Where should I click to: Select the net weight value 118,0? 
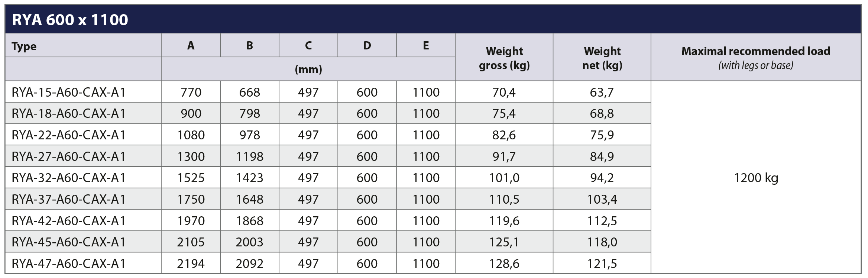(602, 242)
